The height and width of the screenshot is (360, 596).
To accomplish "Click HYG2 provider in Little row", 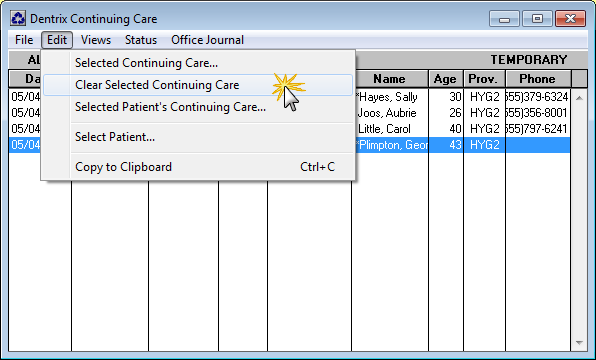I will point(485,129).
